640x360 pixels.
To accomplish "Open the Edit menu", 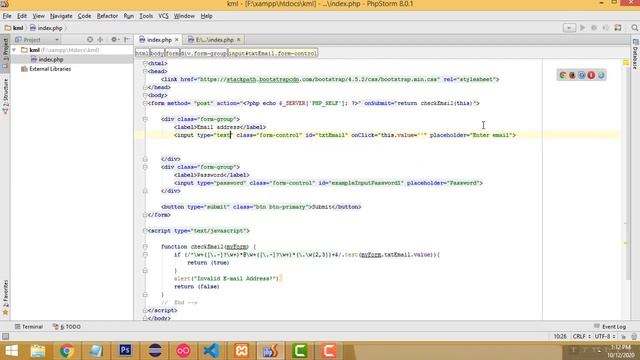I will point(22,16).
